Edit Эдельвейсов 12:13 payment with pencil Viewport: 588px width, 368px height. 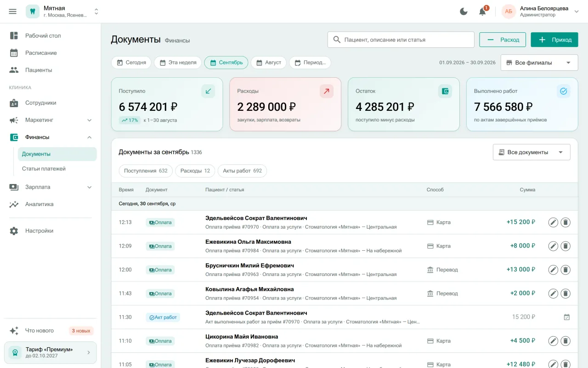click(553, 222)
